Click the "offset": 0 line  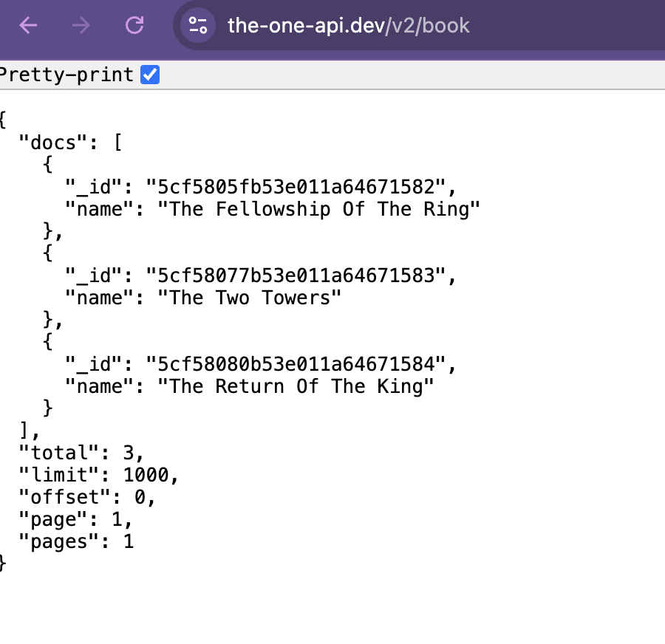click(x=87, y=497)
